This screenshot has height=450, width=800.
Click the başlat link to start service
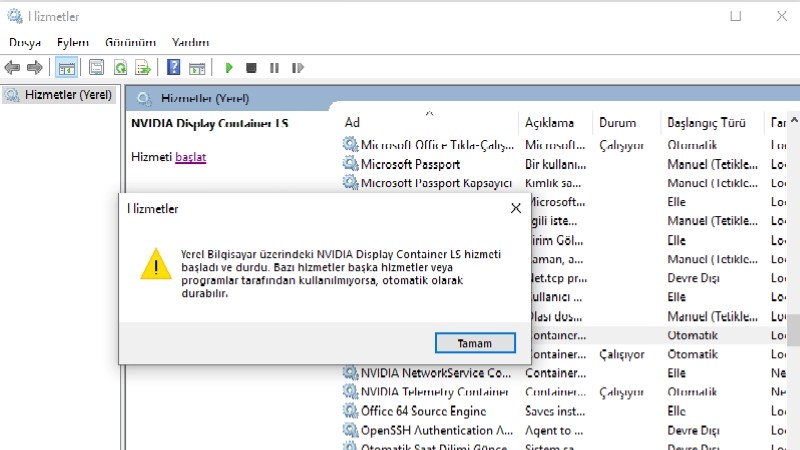tap(191, 157)
